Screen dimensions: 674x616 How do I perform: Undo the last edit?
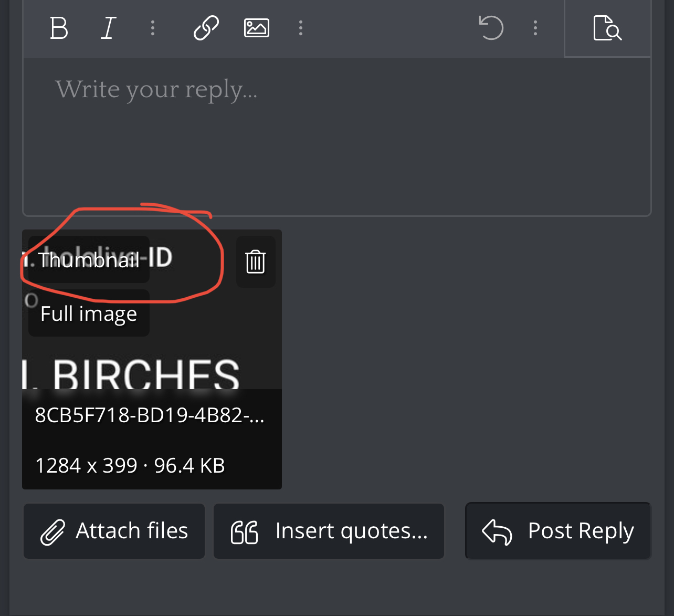pyautogui.click(x=491, y=28)
